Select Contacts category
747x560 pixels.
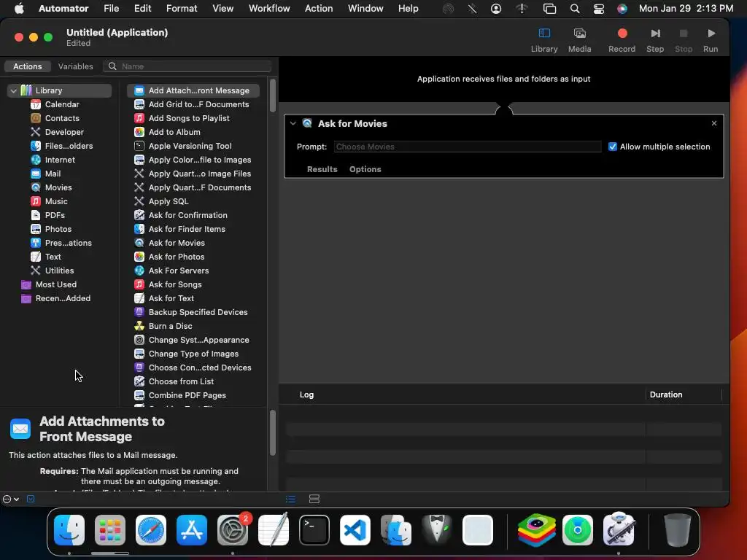point(62,118)
